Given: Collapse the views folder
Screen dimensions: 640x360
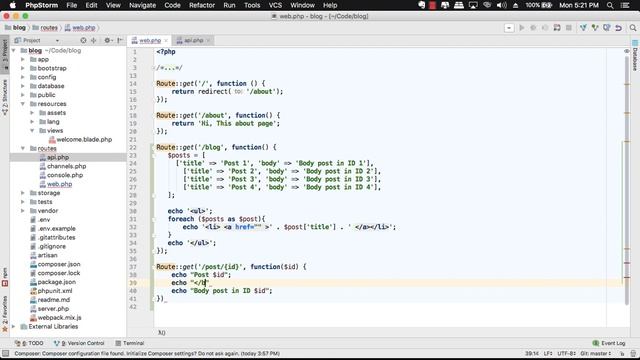Looking at the screenshot, I should 32,131.
